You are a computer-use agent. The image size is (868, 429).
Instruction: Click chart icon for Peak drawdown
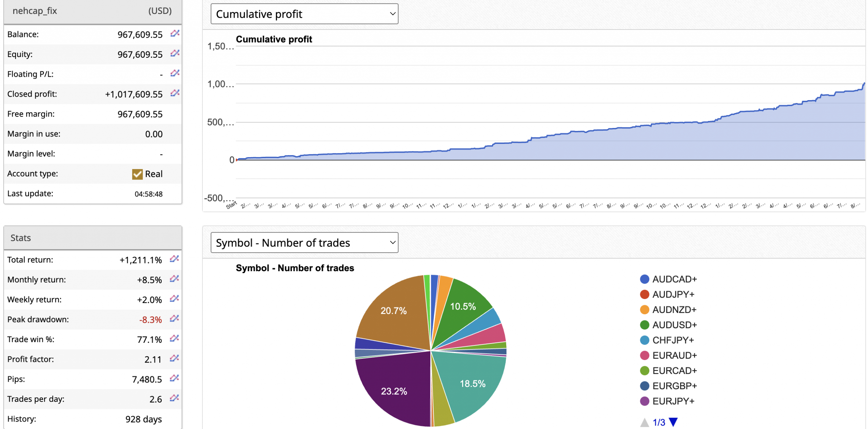tap(174, 319)
